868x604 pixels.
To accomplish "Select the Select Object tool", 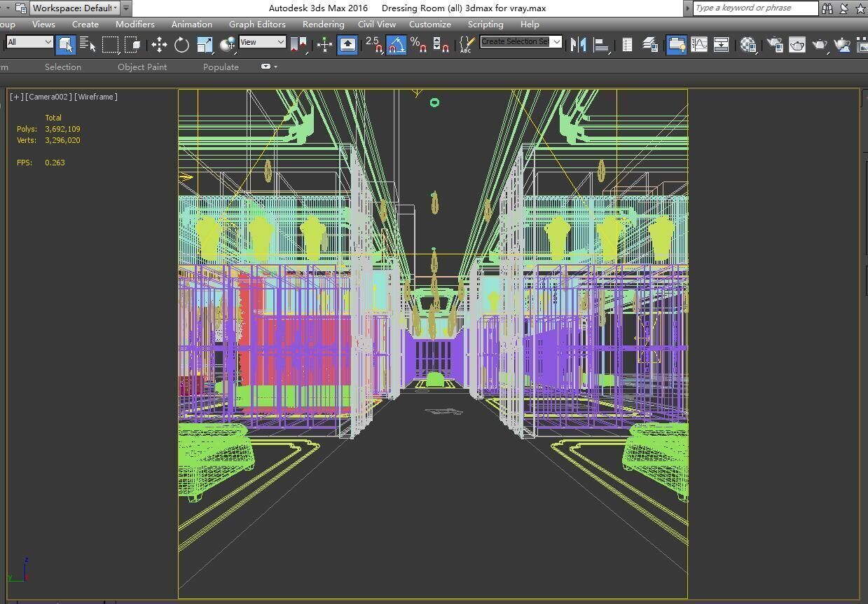I will tap(65, 44).
